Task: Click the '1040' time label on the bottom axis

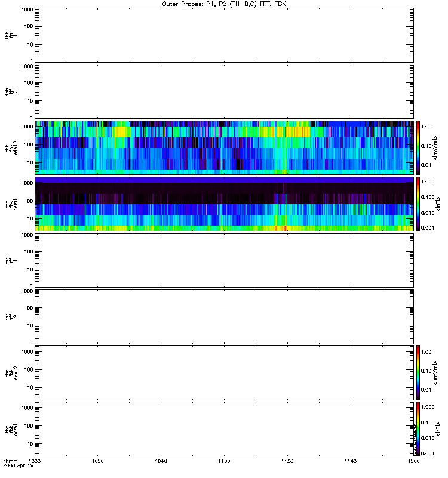Action: click(x=161, y=461)
